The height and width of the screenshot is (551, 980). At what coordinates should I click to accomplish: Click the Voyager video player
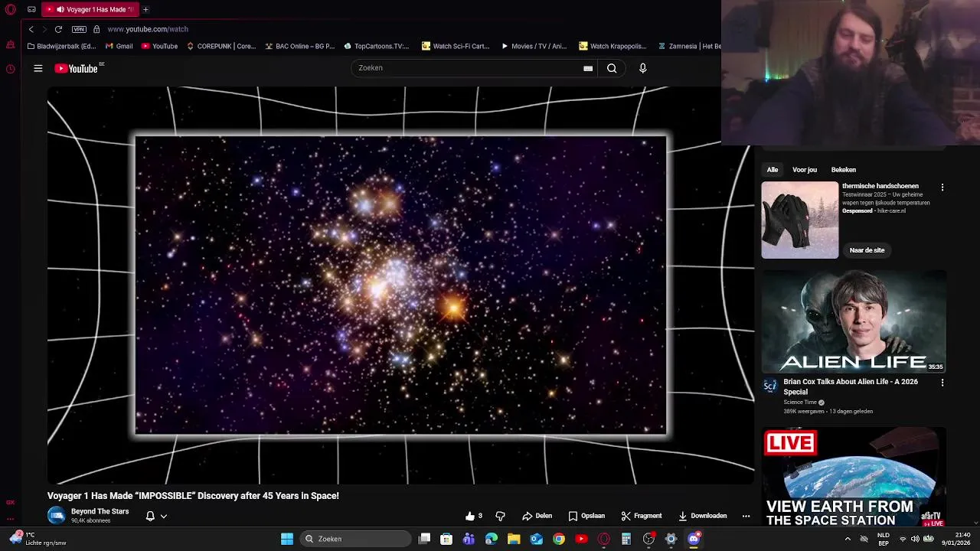click(400, 285)
